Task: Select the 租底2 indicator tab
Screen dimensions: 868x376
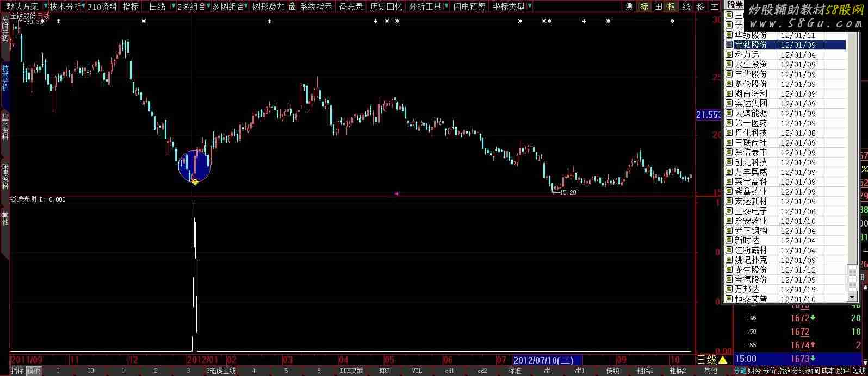Action: (678, 371)
